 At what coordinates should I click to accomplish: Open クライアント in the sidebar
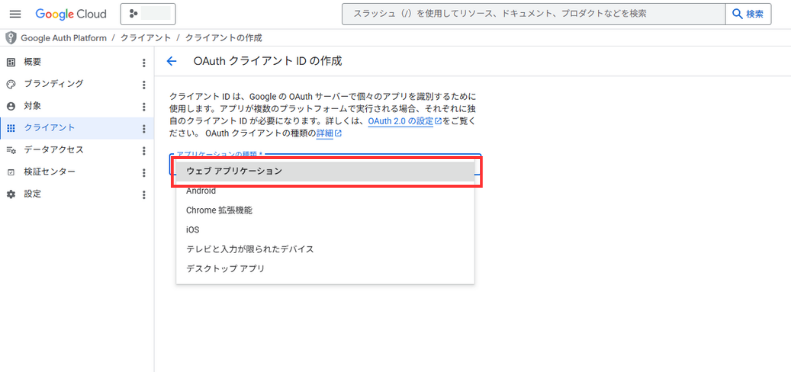point(77,128)
